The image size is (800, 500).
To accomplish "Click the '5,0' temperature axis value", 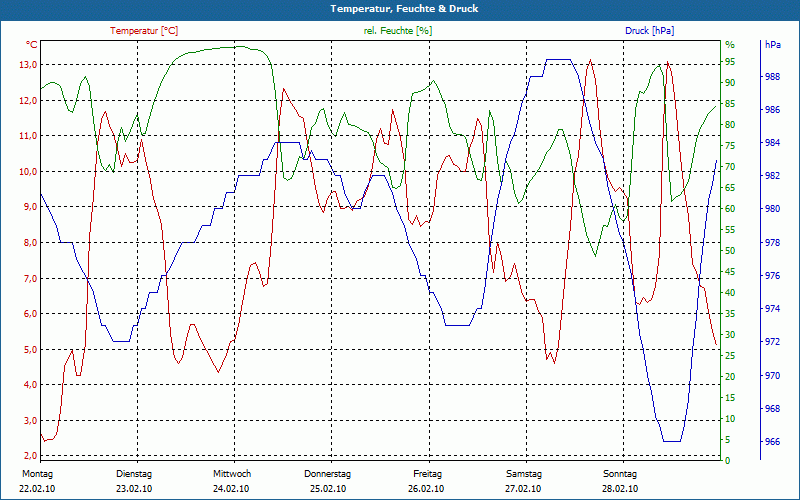I will coord(30,349).
